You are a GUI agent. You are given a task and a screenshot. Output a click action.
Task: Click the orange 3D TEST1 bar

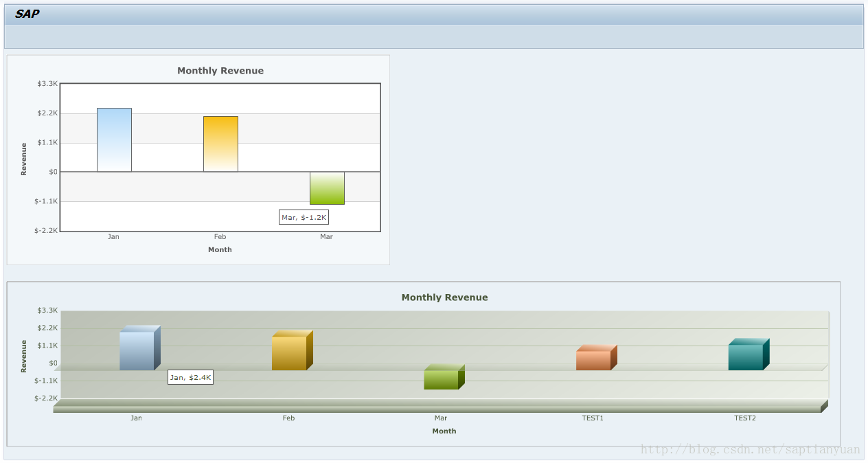[x=597, y=358]
